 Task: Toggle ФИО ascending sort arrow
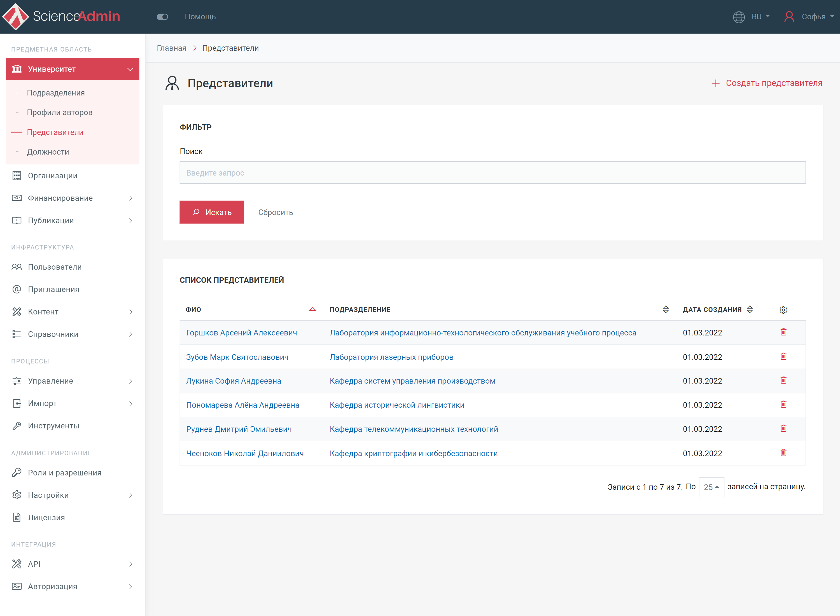pos(312,309)
